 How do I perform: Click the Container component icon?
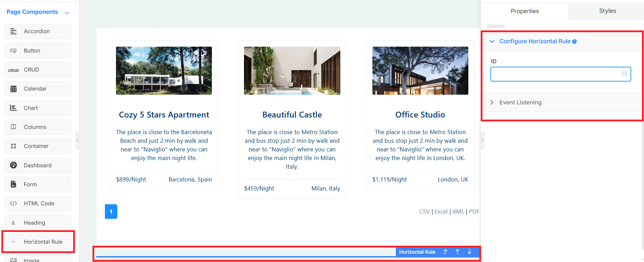pyautogui.click(x=13, y=146)
